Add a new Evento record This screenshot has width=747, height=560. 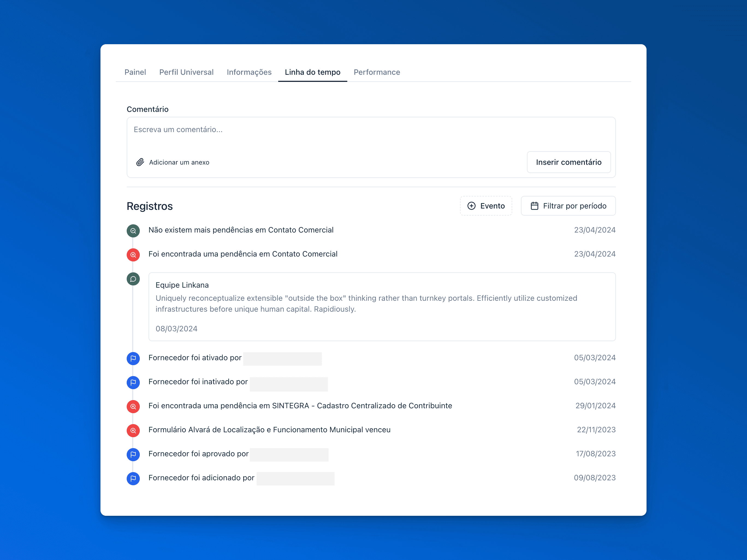coord(486,206)
